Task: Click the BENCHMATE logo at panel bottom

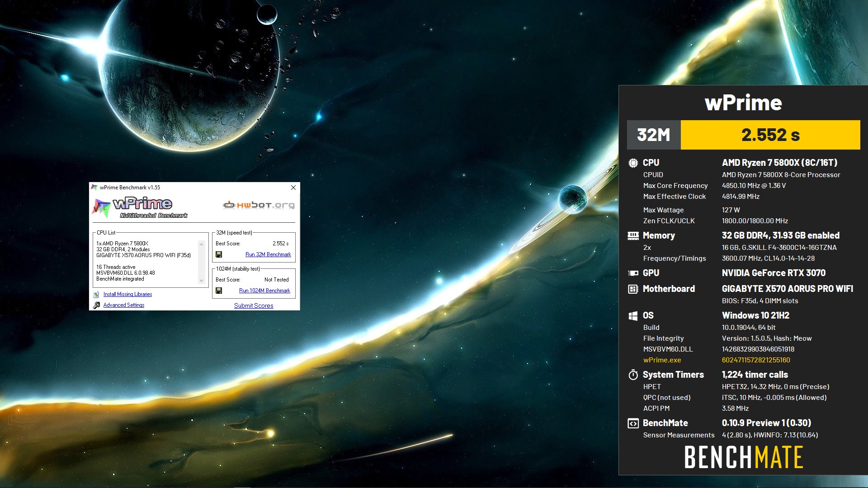Action: coord(744,457)
